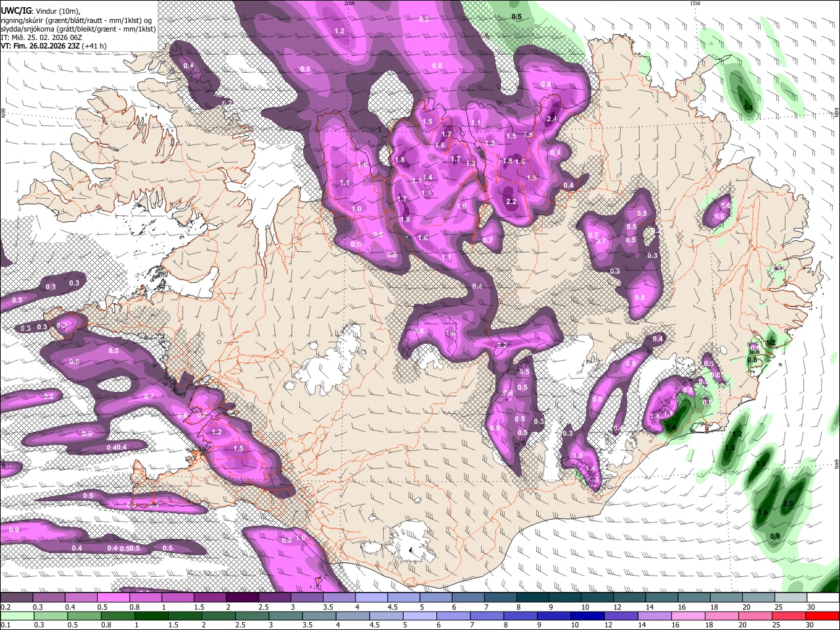Screen dimensions: 840x630
Task: Select the deep blue 10–12 swatch in the rain legend
Action: click(x=586, y=616)
